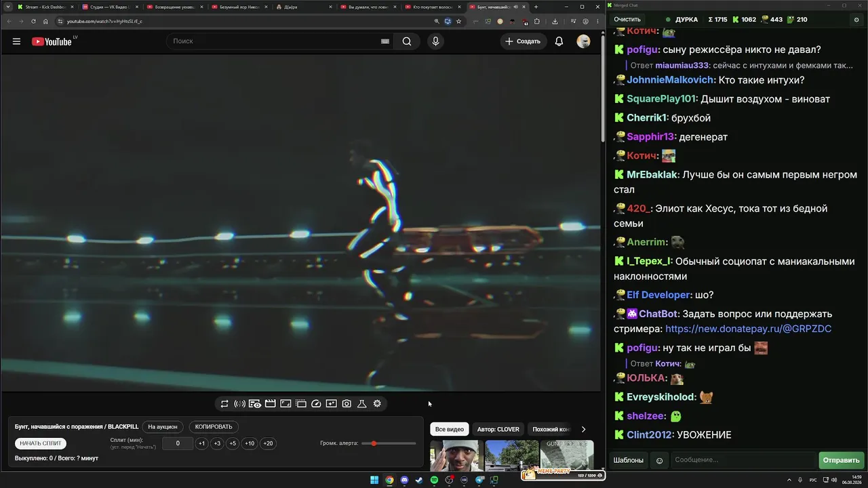Screen dimensions: 868x488
Task: Switch to the 'Студия — VK Видео' tab
Action: pos(109,7)
